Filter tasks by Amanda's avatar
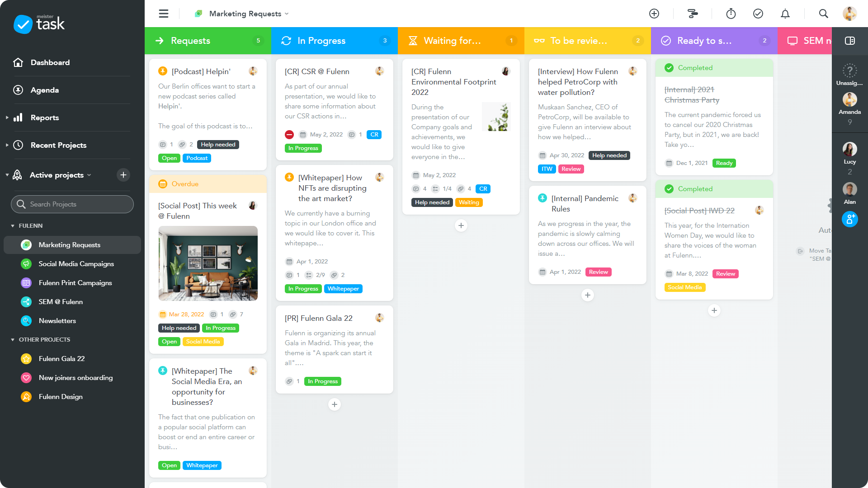 click(x=850, y=99)
